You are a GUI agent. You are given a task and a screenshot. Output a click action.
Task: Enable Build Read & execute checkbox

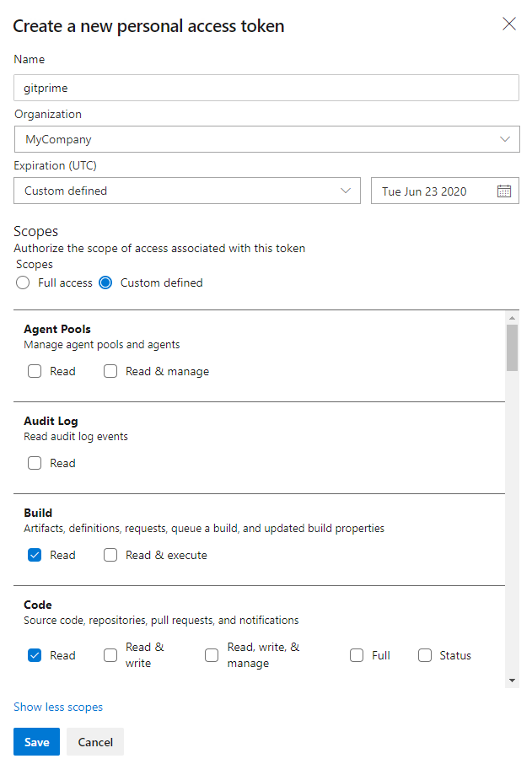coord(110,555)
